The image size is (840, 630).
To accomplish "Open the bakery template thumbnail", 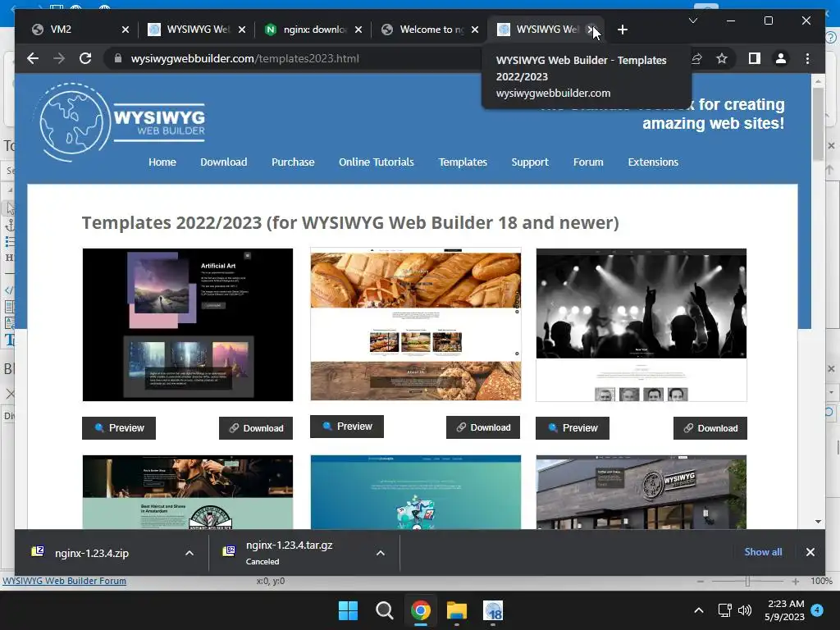I will [416, 324].
